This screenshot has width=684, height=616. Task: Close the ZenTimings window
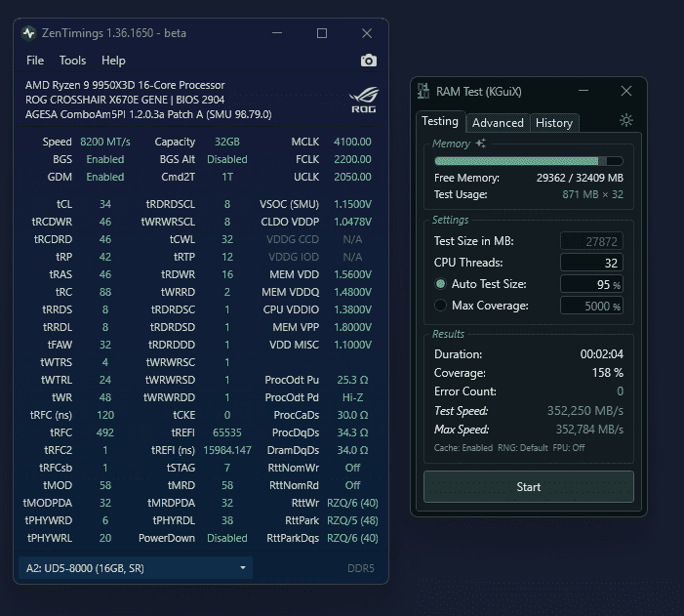(367, 33)
